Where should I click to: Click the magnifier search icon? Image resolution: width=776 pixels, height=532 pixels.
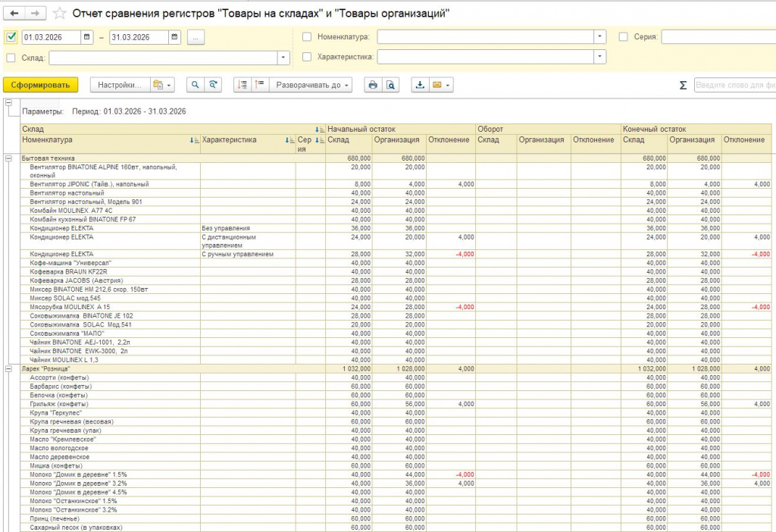click(196, 86)
